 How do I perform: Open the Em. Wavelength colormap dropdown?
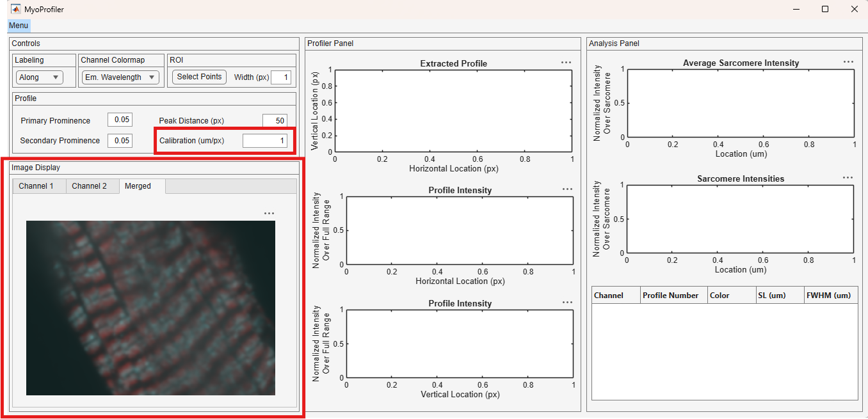click(120, 77)
